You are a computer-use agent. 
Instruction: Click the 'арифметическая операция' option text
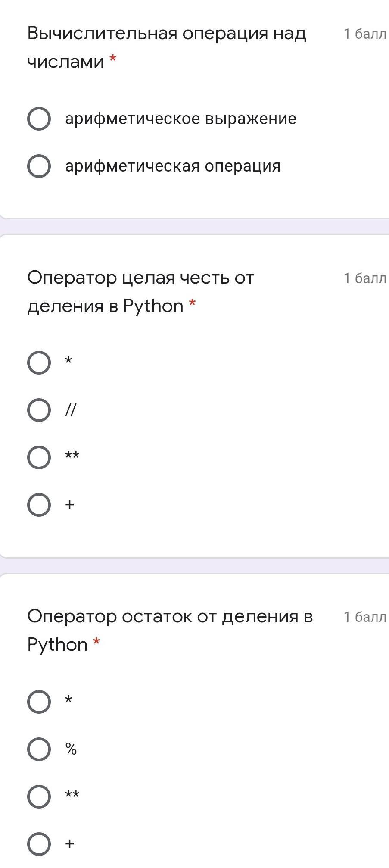[x=173, y=166]
